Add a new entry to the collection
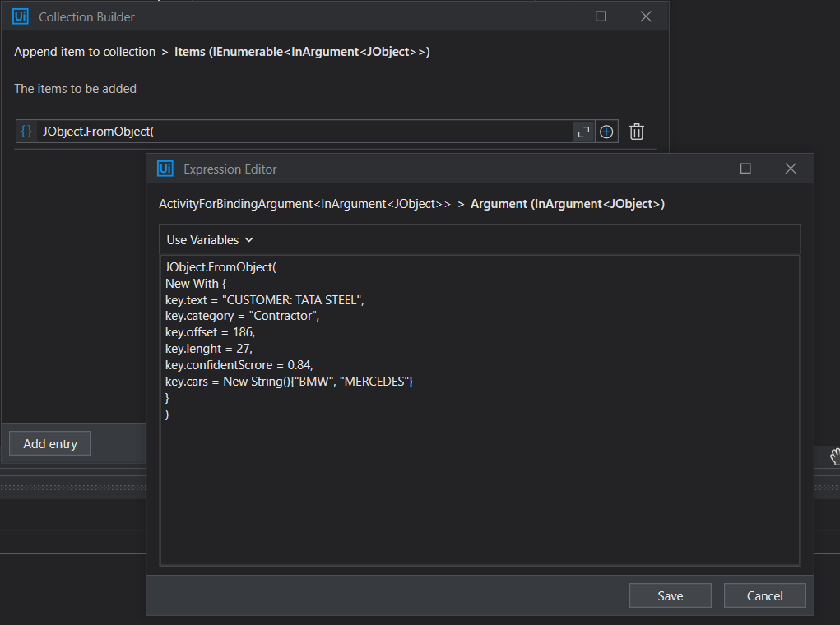Screen dimensions: 840x625 49,443
